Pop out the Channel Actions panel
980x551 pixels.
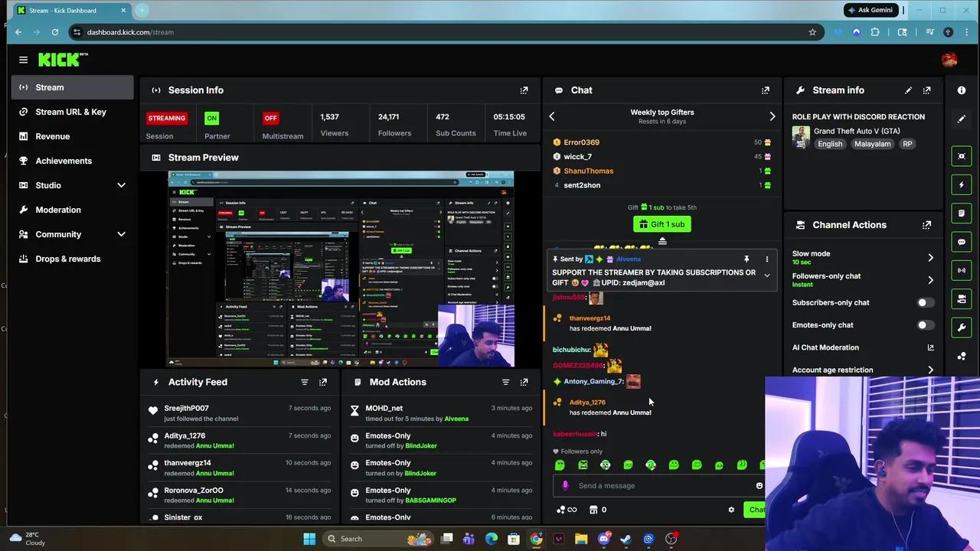[926, 225]
